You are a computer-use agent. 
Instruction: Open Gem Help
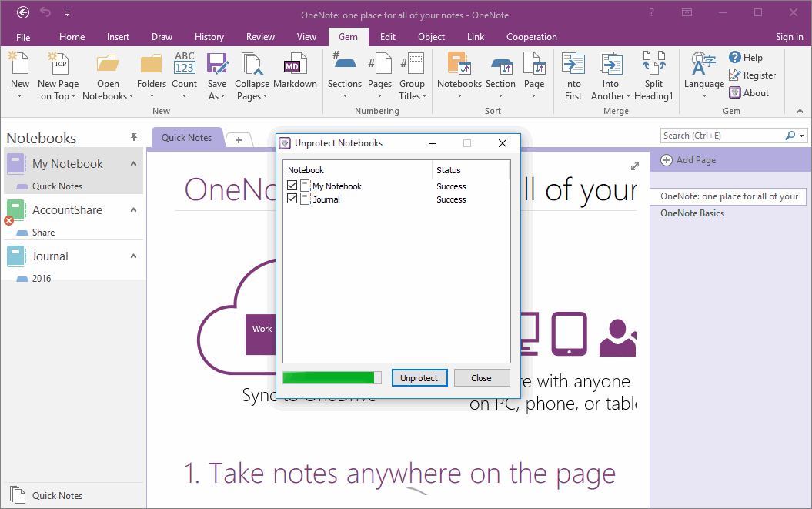[x=746, y=58]
